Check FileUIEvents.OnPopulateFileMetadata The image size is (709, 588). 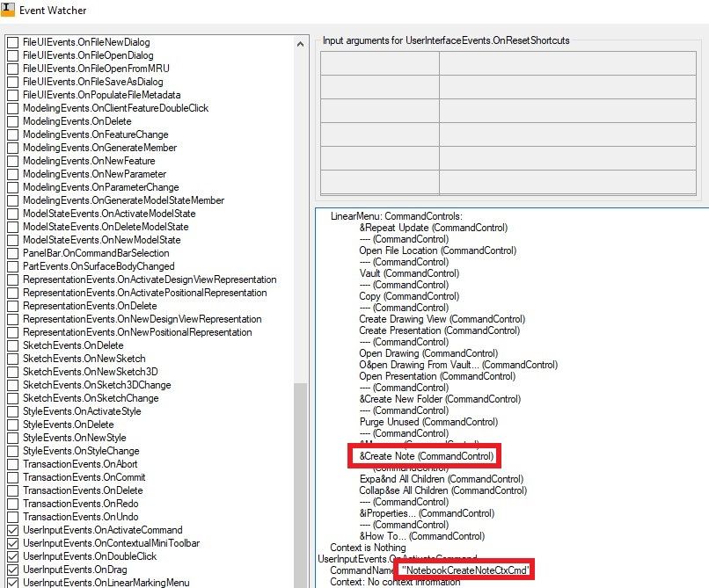[x=12, y=95]
